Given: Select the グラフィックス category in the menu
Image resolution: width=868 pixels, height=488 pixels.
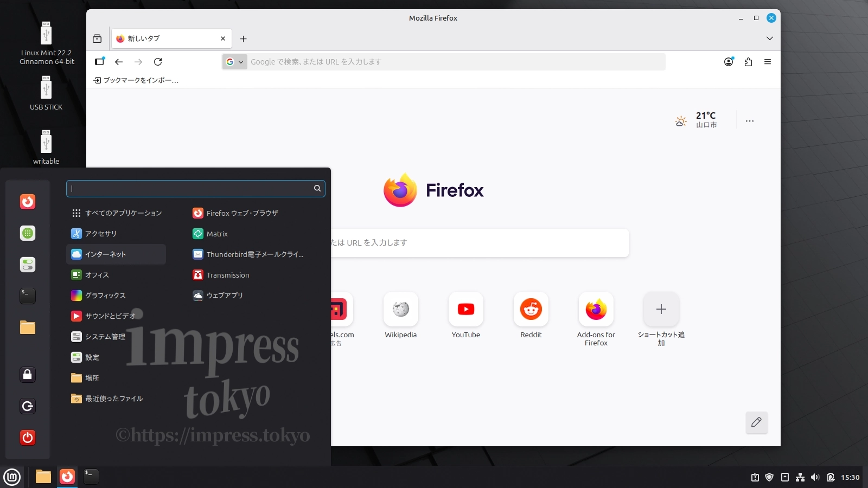Looking at the screenshot, I should 105,296.
